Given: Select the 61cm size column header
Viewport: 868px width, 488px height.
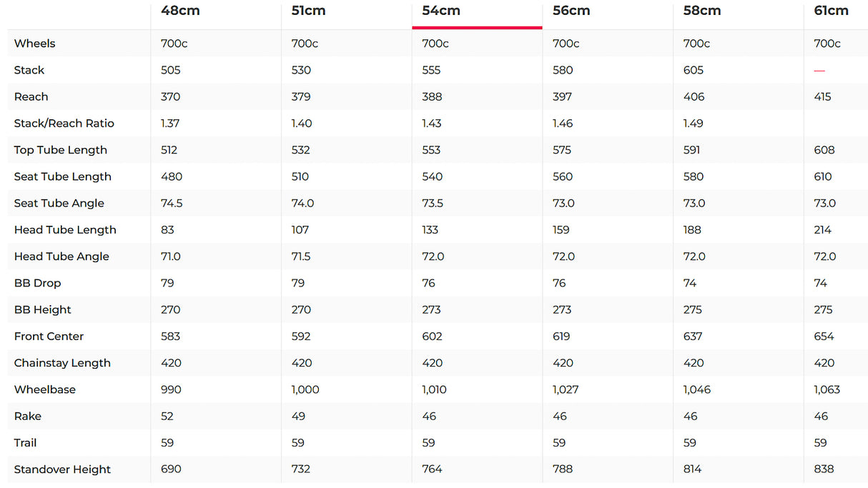Looking at the screenshot, I should [x=832, y=11].
